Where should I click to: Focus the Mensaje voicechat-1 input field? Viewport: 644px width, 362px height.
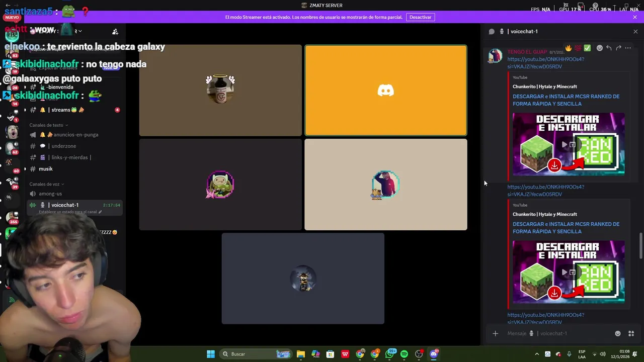(x=558, y=333)
